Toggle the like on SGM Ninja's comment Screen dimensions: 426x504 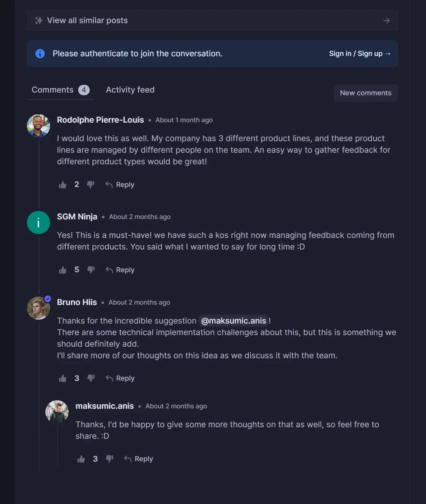(x=62, y=270)
